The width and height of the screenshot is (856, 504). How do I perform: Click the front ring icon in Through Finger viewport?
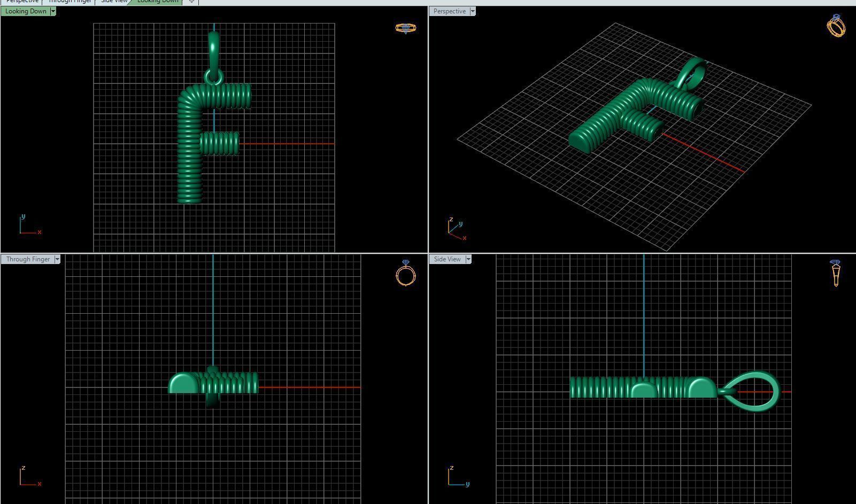point(406,273)
